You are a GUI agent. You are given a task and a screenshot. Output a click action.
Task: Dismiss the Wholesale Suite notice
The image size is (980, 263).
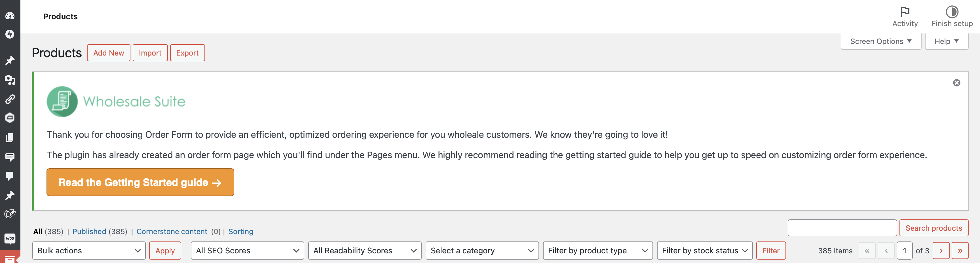click(x=956, y=83)
